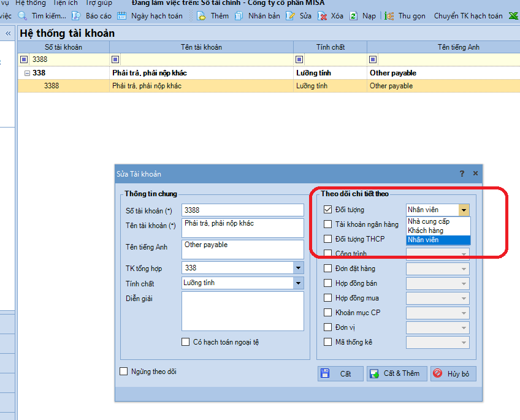This screenshot has height=420, width=520.
Task: Click the Cất save button
Action: pos(340,373)
